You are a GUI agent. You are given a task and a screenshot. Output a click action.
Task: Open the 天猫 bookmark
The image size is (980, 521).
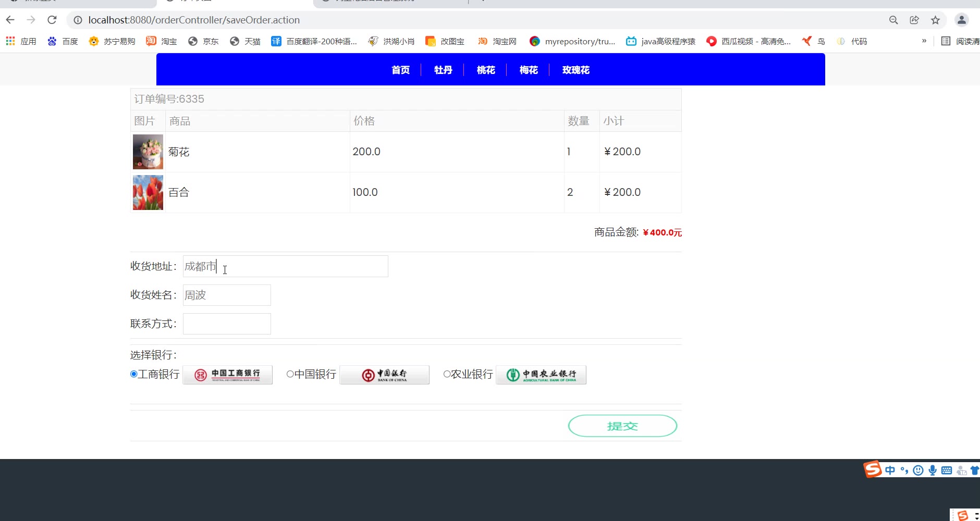245,41
